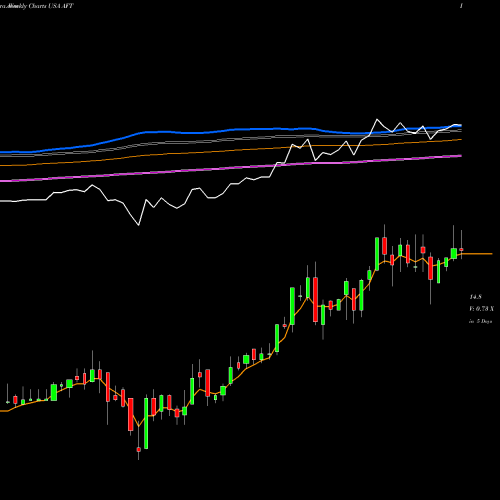500x500 pixels.
Task: Click the V: 0.78 X volume label
Action: [482, 309]
